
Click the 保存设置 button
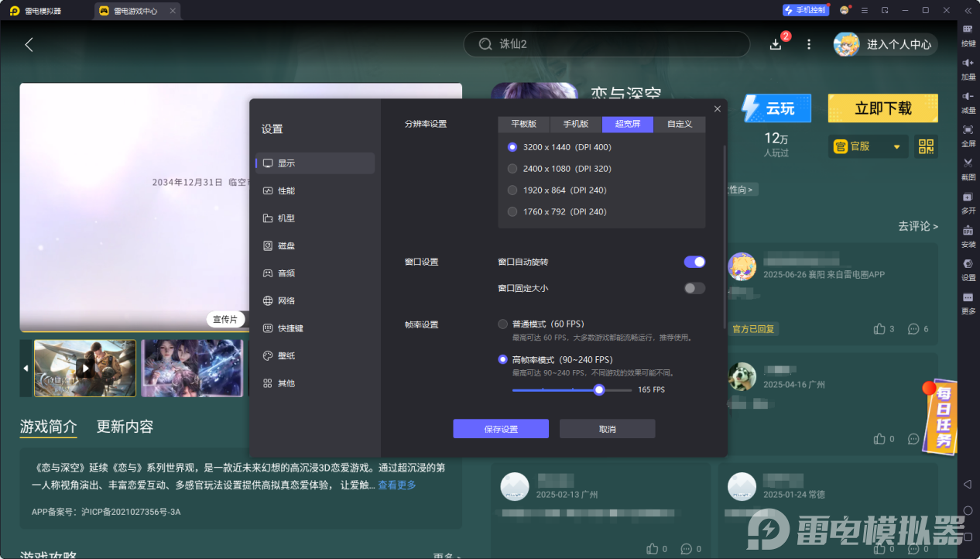tap(500, 428)
